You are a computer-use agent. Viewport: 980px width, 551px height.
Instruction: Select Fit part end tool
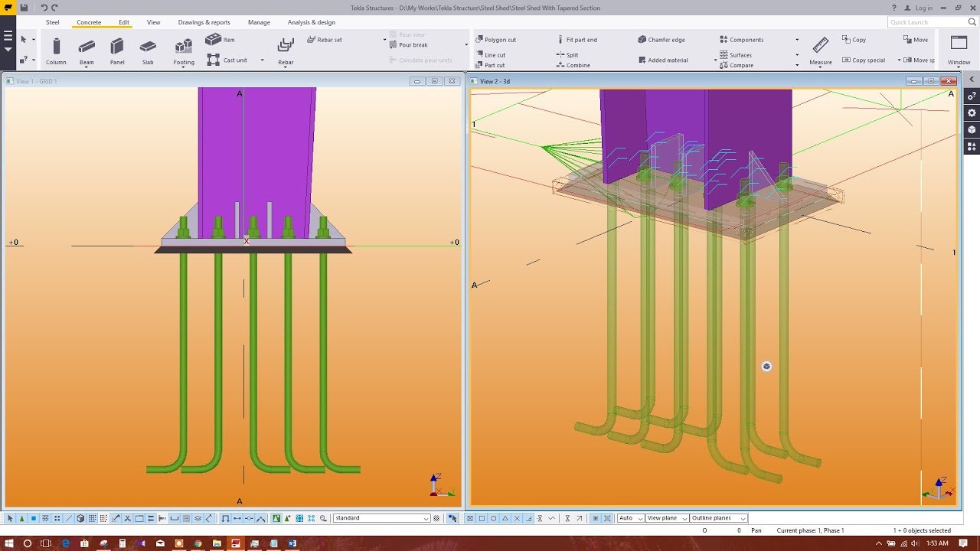[x=577, y=40]
